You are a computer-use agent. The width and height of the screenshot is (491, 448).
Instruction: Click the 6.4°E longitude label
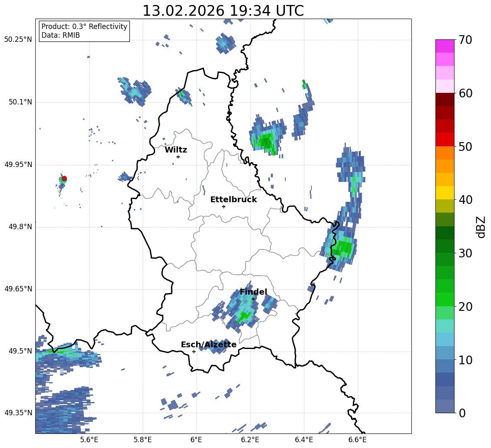point(304,440)
